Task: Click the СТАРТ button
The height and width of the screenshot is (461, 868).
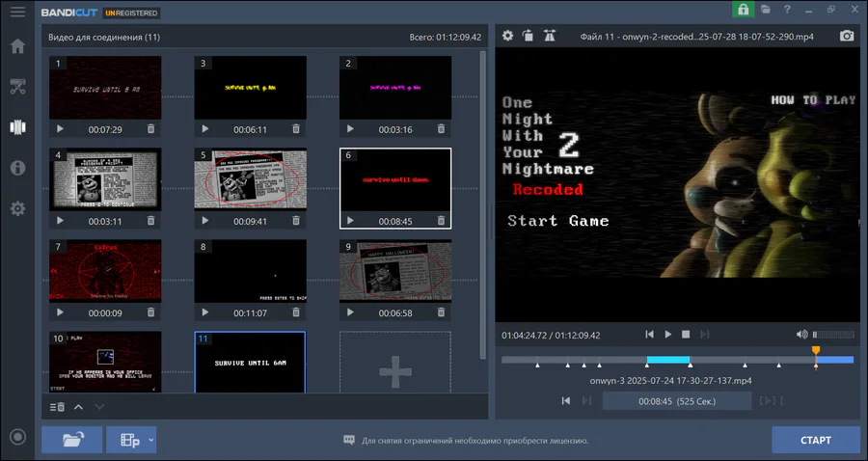Action: 816,440
